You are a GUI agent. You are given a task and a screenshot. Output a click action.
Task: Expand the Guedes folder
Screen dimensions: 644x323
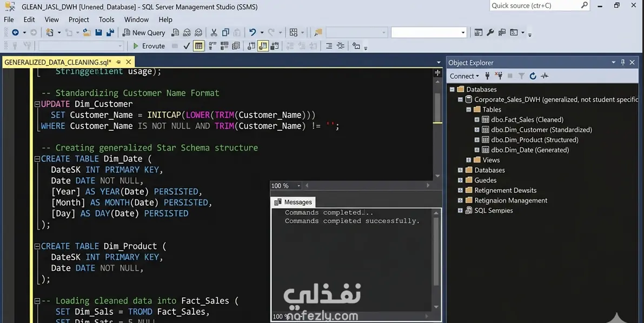point(460,180)
